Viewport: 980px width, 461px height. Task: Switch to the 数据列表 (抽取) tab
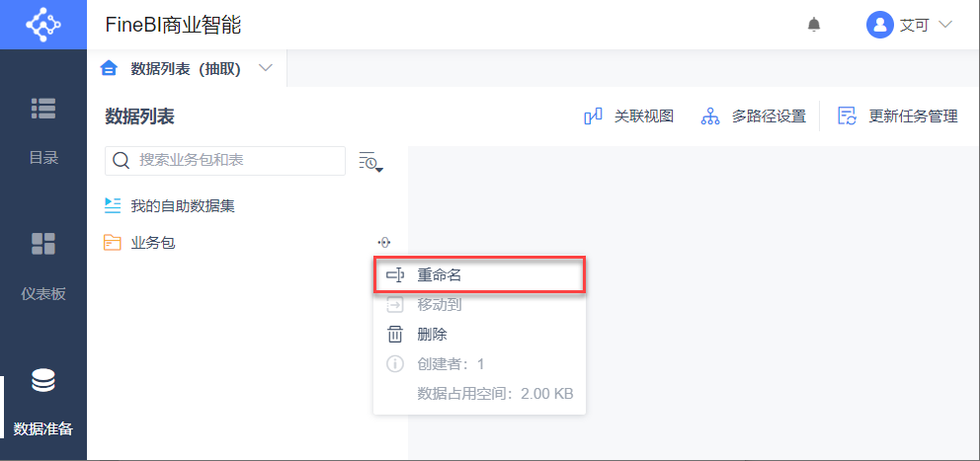point(186,69)
